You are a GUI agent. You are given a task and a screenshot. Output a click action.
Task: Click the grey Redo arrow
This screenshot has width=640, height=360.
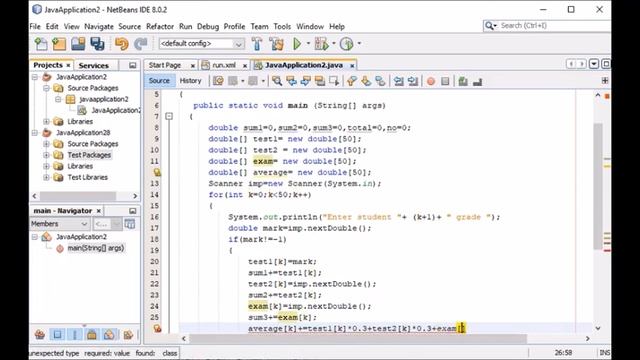click(x=141, y=44)
